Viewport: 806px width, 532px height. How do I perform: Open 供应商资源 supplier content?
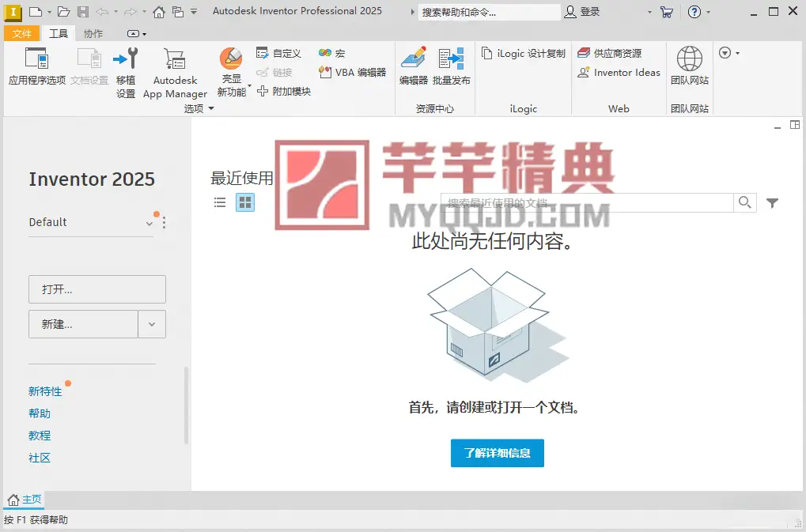point(610,53)
